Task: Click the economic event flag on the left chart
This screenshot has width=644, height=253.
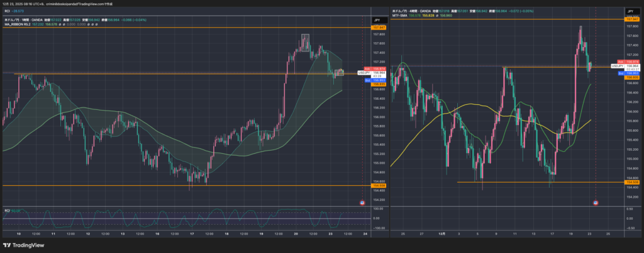Action: [362, 203]
